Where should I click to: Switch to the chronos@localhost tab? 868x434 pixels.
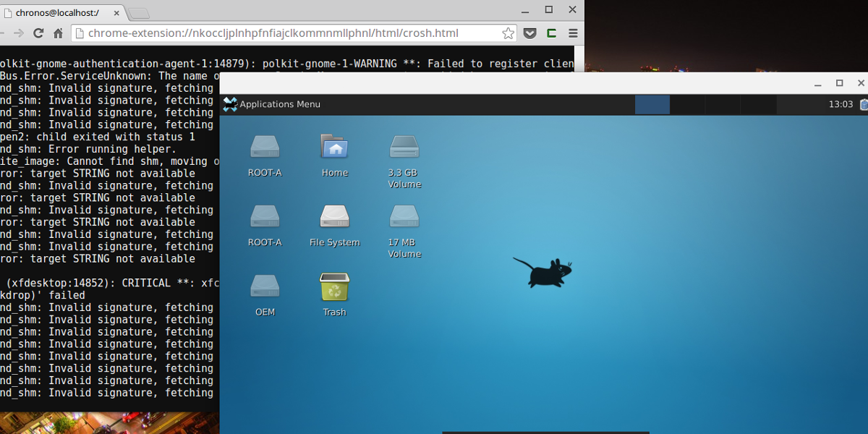[x=54, y=12]
